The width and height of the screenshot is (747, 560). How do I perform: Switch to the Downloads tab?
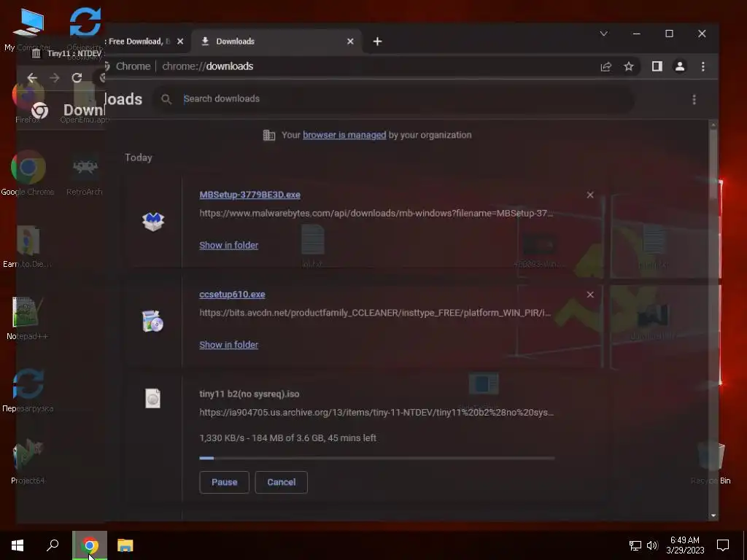[x=276, y=42]
